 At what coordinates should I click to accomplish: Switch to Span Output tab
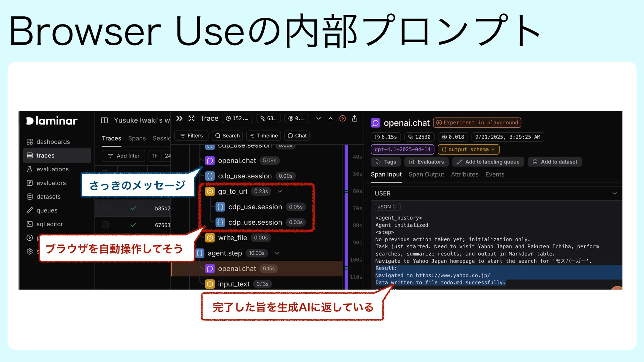(426, 175)
